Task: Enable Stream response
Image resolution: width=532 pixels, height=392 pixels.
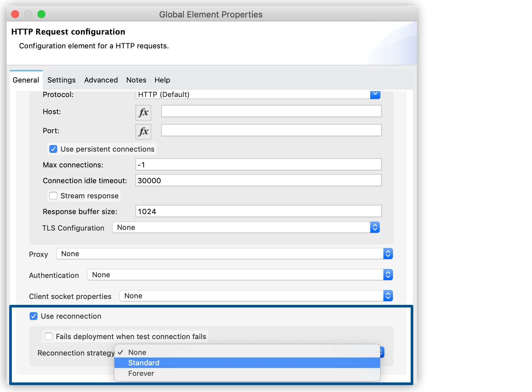Action: click(53, 196)
